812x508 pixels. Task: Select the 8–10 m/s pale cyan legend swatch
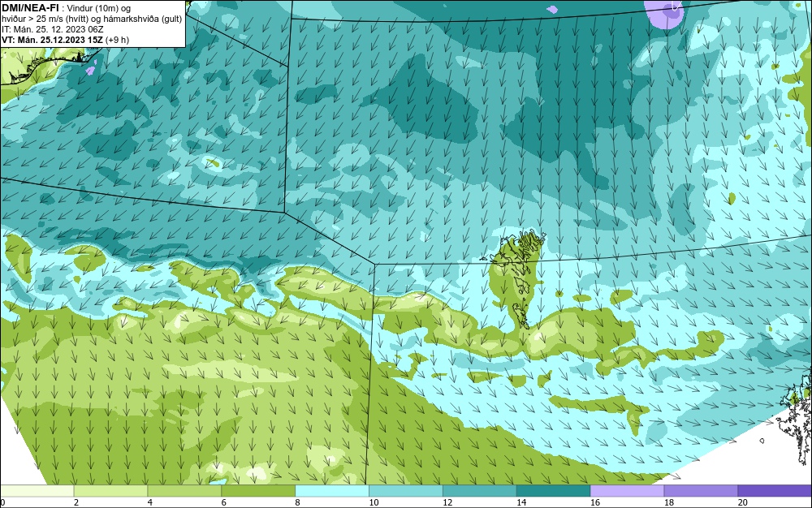332,491
